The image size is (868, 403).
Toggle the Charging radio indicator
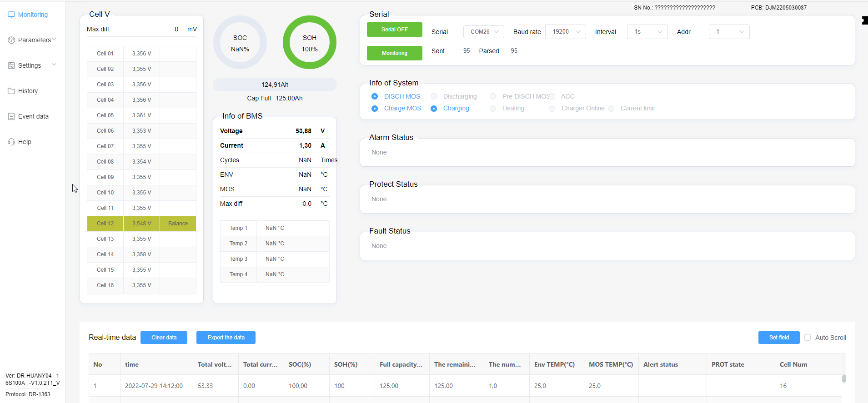pyautogui.click(x=434, y=109)
